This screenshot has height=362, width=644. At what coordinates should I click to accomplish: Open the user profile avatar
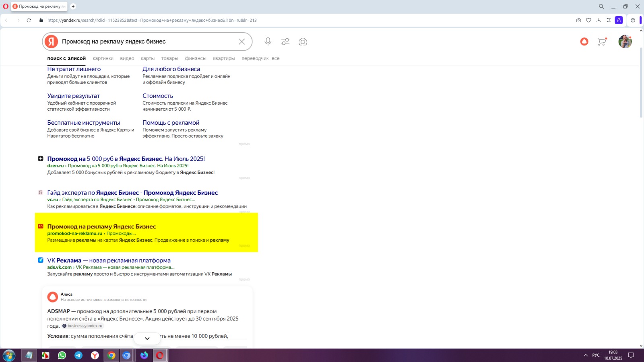(625, 41)
